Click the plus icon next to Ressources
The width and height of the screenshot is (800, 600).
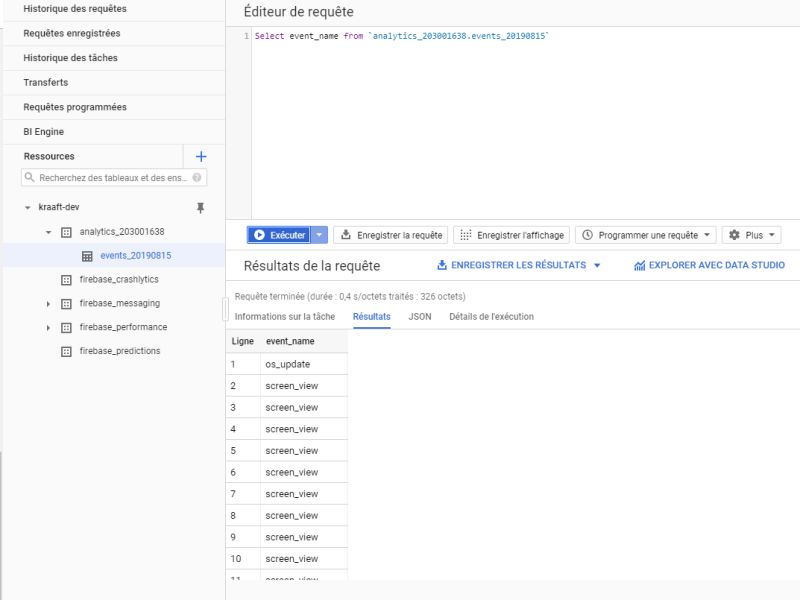click(201, 156)
